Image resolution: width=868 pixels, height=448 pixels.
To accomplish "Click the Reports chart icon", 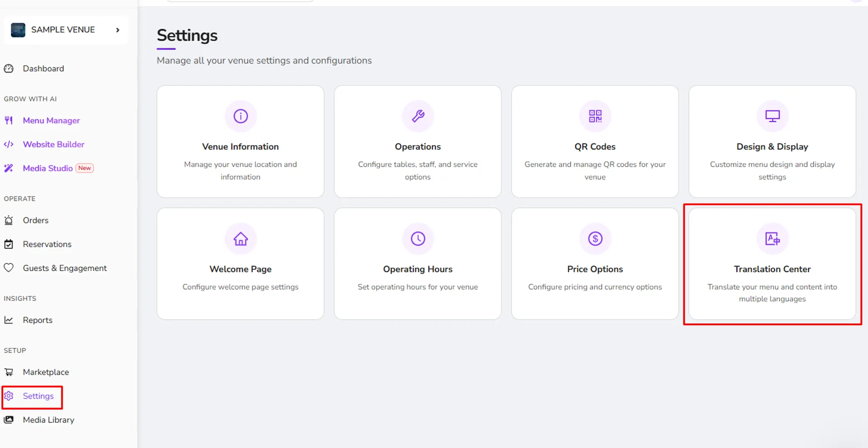I will (x=9, y=320).
